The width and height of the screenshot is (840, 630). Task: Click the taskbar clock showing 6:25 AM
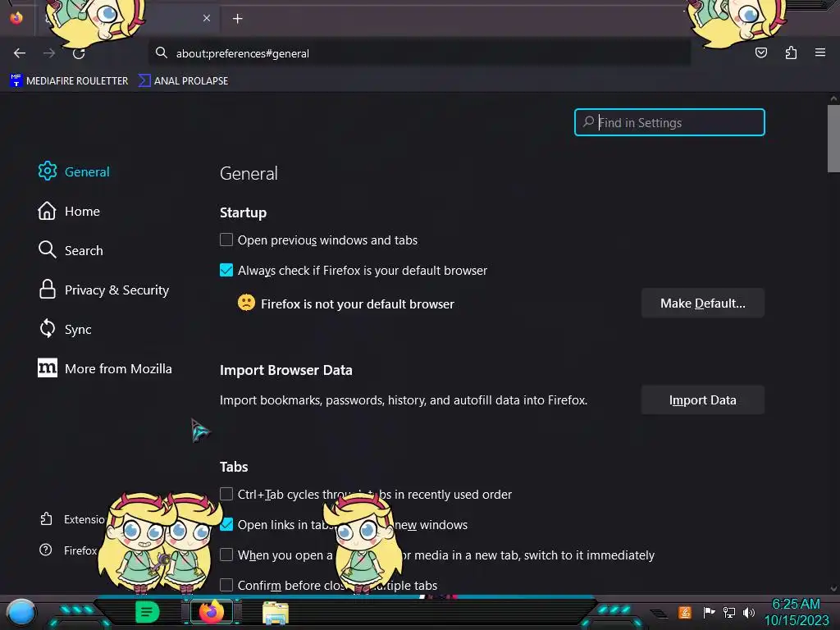[x=796, y=612]
